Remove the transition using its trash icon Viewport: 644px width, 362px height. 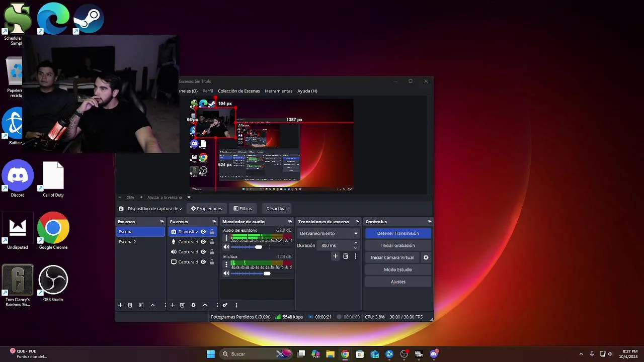(346, 256)
